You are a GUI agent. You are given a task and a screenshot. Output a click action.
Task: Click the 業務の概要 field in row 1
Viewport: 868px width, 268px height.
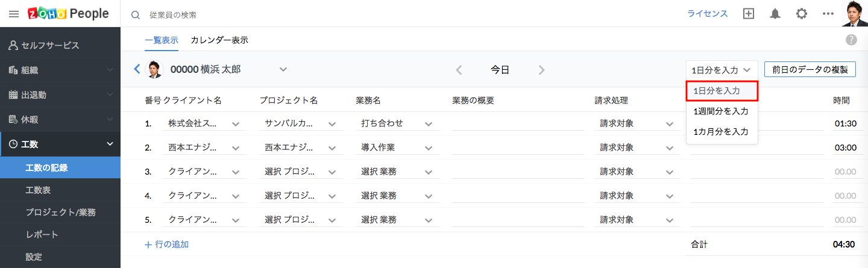point(518,123)
